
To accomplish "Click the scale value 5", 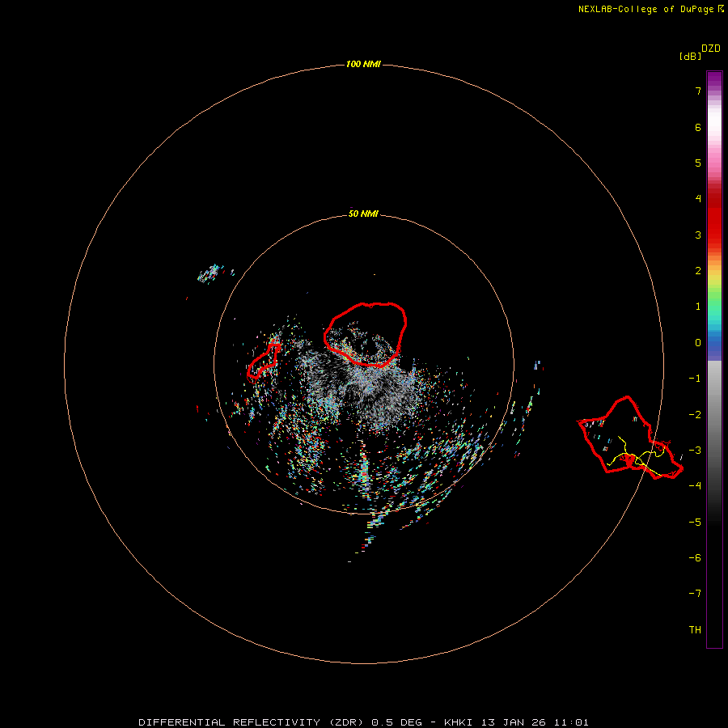I will pyautogui.click(x=698, y=163).
